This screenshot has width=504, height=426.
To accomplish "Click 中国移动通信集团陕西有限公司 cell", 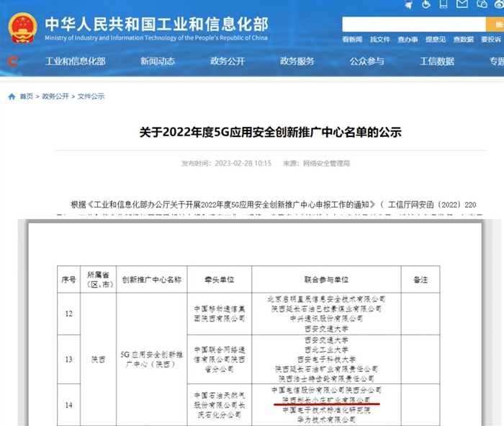I will [x=220, y=314].
